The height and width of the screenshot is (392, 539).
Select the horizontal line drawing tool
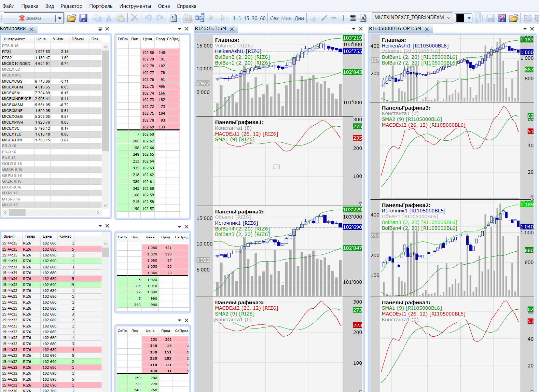(x=334, y=18)
